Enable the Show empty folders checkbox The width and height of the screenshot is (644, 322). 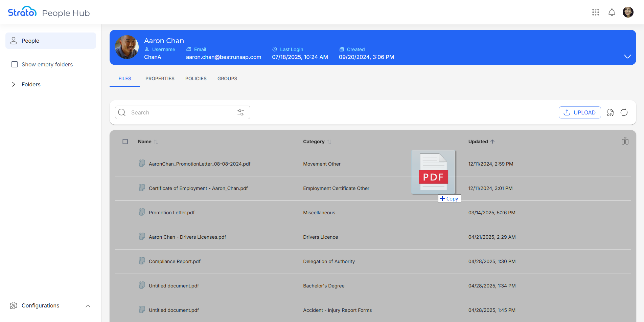15,64
